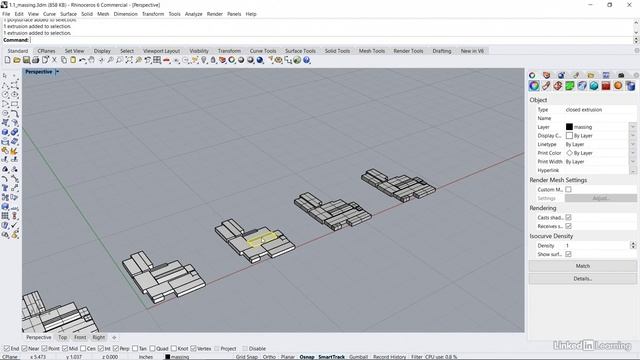
Task: Open Help with the question mark icon
Action: (x=307, y=60)
